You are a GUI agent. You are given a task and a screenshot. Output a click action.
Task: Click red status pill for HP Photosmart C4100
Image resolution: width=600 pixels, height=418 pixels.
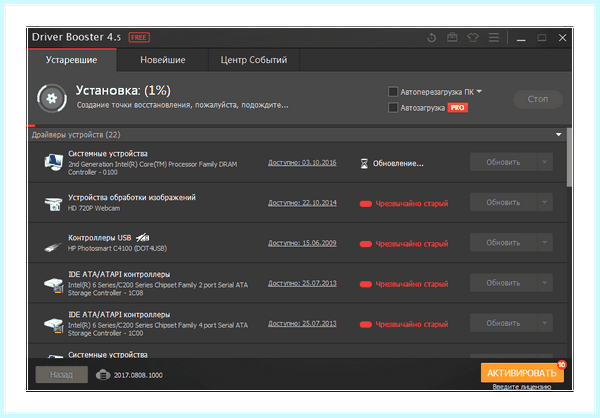click(x=365, y=244)
